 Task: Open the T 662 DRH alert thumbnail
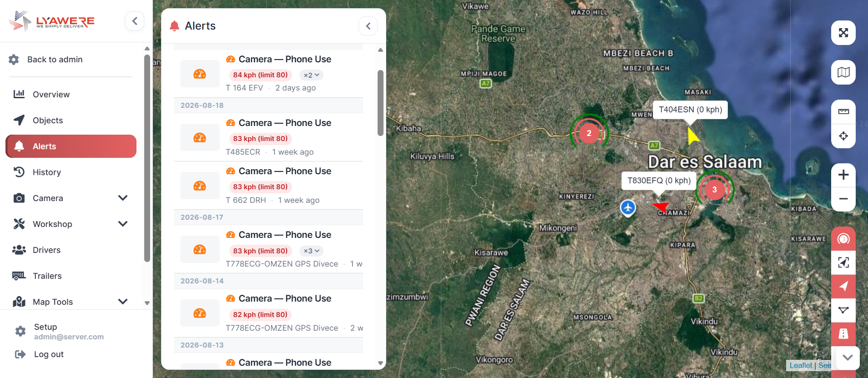tap(200, 186)
